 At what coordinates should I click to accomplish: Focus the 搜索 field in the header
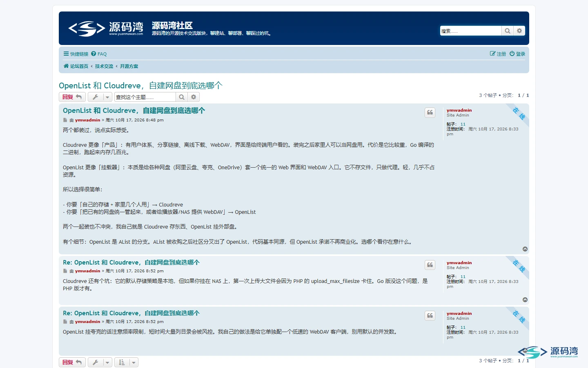[x=471, y=31]
